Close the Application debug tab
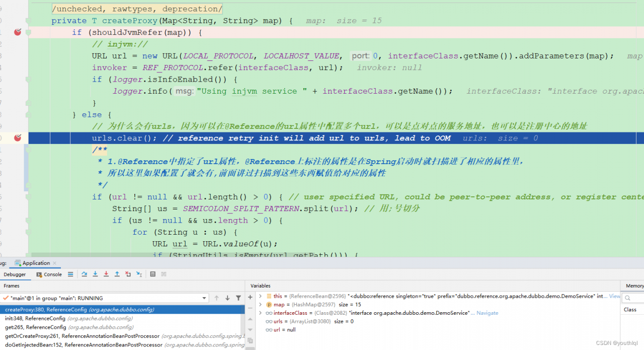 click(x=55, y=263)
